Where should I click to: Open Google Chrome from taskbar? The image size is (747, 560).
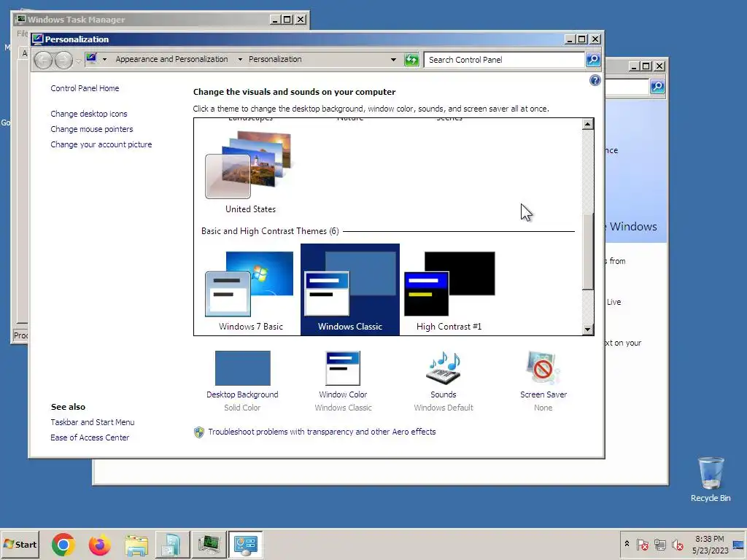click(63, 544)
